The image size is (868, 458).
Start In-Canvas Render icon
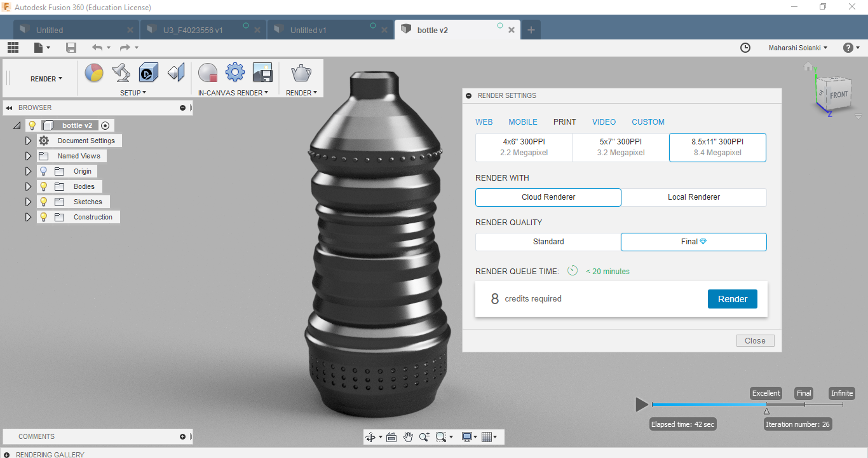(208, 73)
